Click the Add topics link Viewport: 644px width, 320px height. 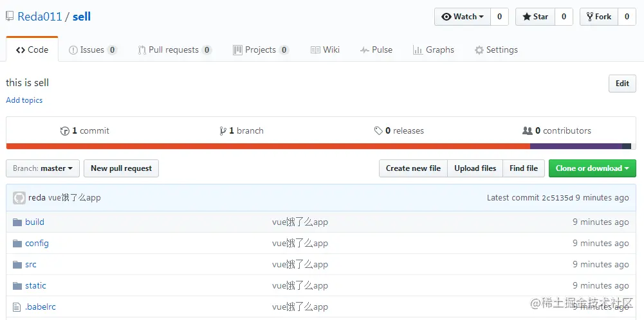[24, 100]
